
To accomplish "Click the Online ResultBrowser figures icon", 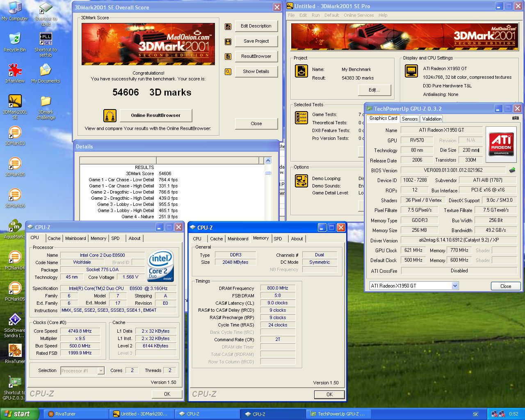I will 110,116.
